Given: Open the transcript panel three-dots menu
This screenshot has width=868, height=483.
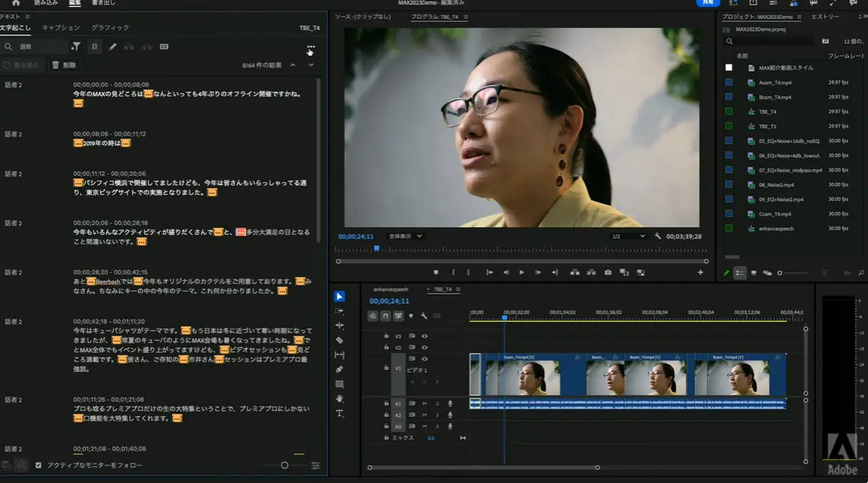Looking at the screenshot, I should 311,47.
